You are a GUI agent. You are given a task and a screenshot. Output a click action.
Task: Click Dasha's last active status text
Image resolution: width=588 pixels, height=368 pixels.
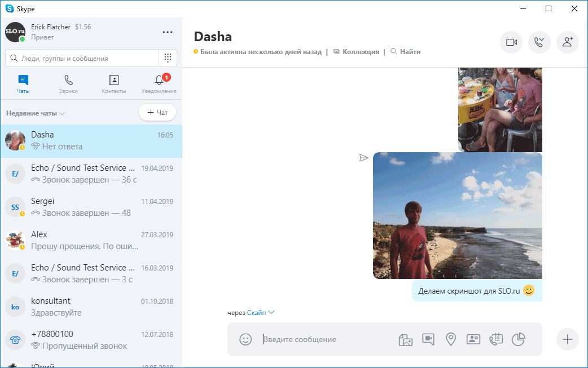261,52
